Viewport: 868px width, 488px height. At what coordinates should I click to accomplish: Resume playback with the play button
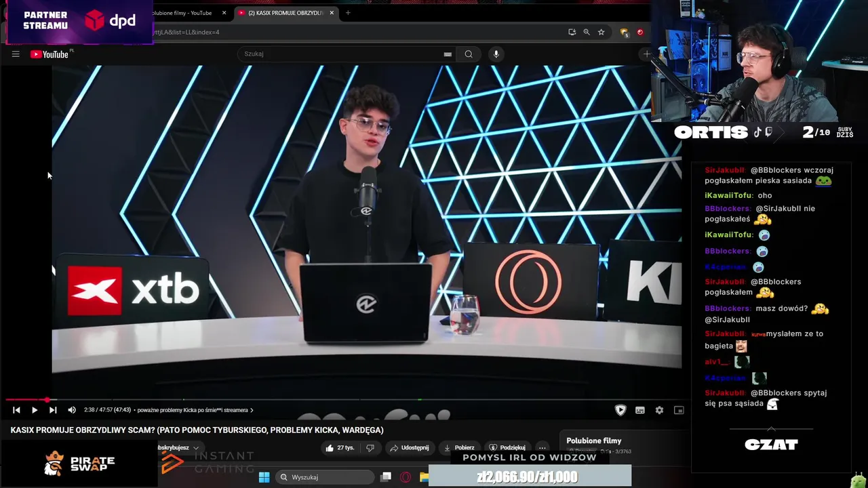(x=35, y=410)
